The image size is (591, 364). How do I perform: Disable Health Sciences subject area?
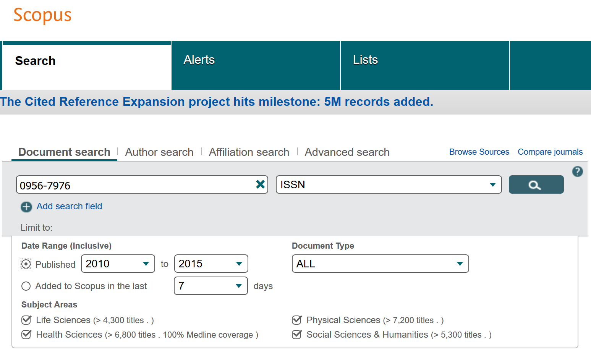point(26,335)
